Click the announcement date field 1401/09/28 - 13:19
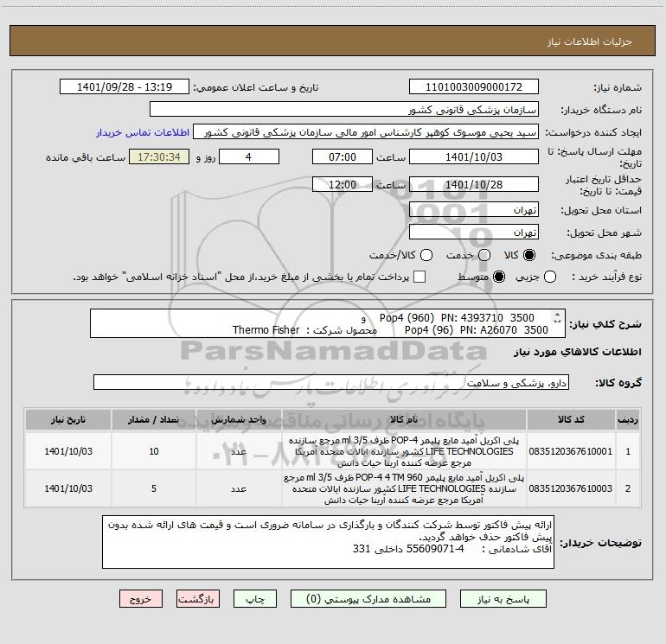 (x=125, y=87)
